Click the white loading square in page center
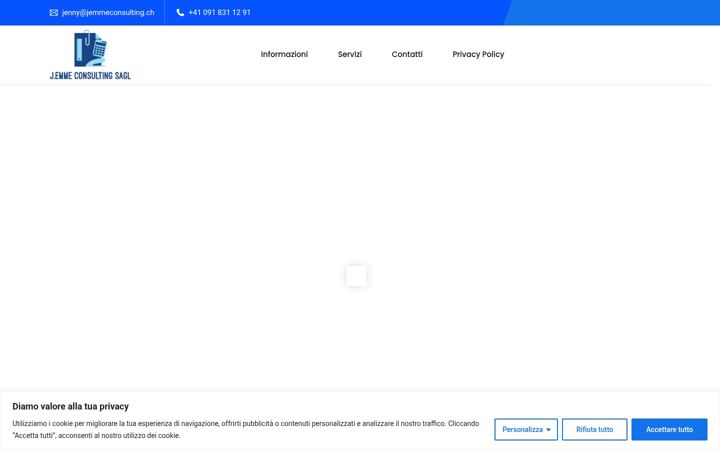Screen dimensions: 720x450 [x=356, y=276]
